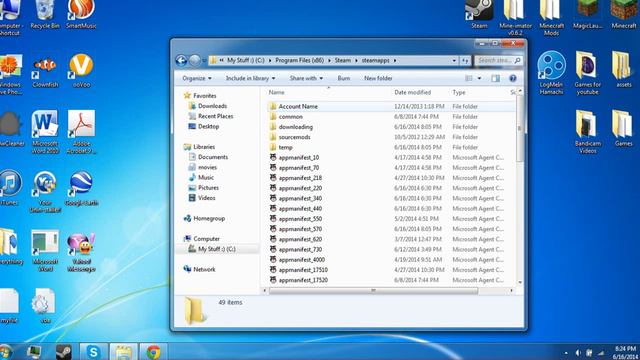Open the Minecraft desktop icon
Viewport: 640px width, 360px height.
pyautogui.click(x=623, y=15)
